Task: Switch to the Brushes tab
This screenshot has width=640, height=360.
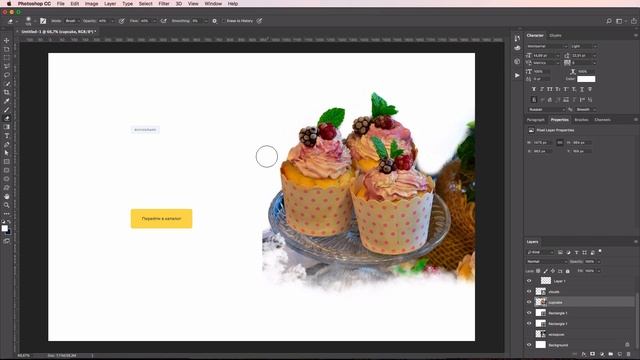Action: click(581, 120)
